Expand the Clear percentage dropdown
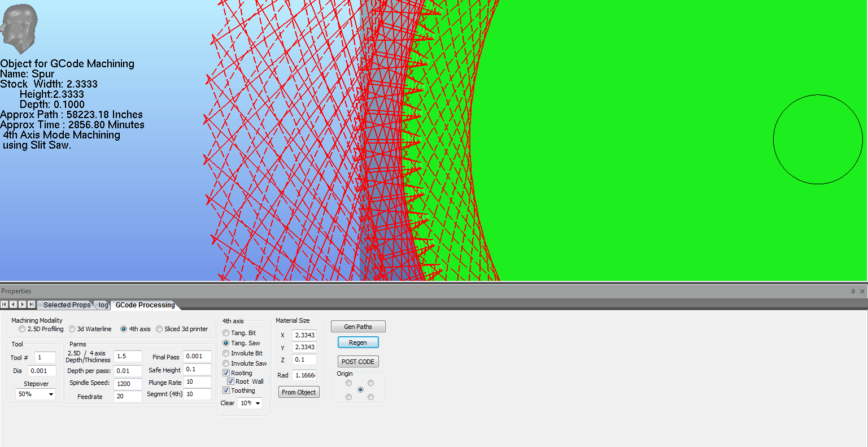The height and width of the screenshot is (447, 868). [x=250, y=403]
